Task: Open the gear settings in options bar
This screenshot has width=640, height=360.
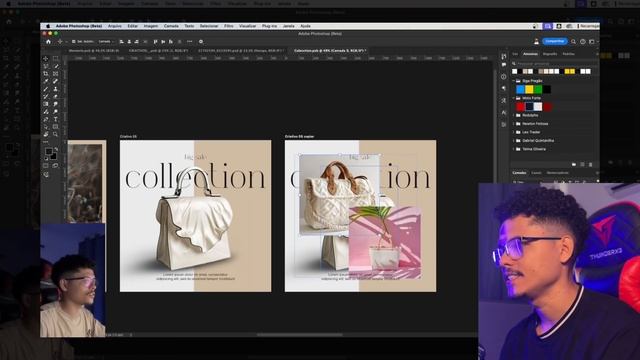Action: pos(201,42)
